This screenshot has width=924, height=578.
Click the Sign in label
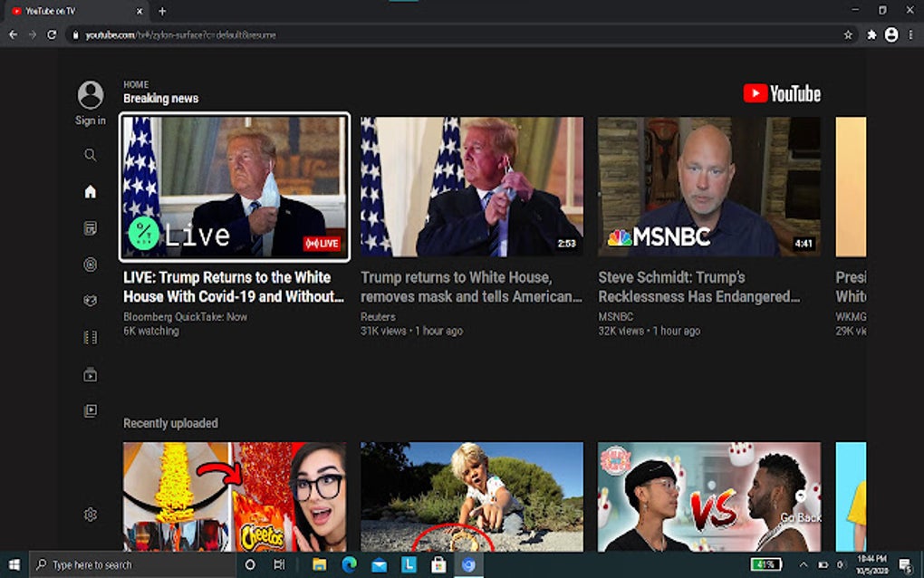point(91,120)
